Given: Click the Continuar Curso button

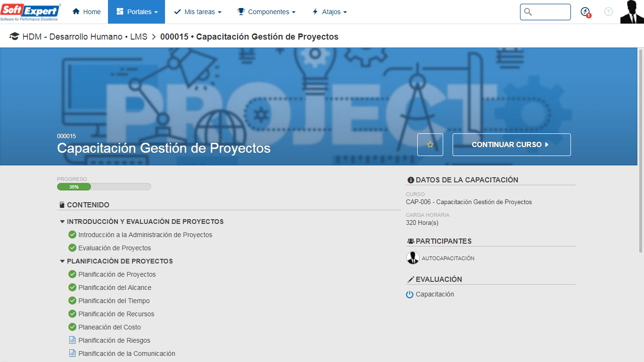Looking at the screenshot, I should [512, 145].
